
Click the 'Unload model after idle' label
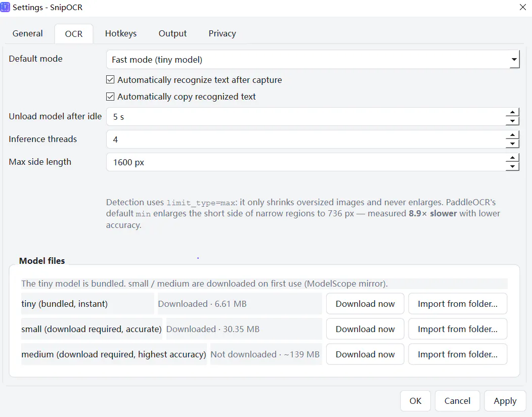pos(55,116)
